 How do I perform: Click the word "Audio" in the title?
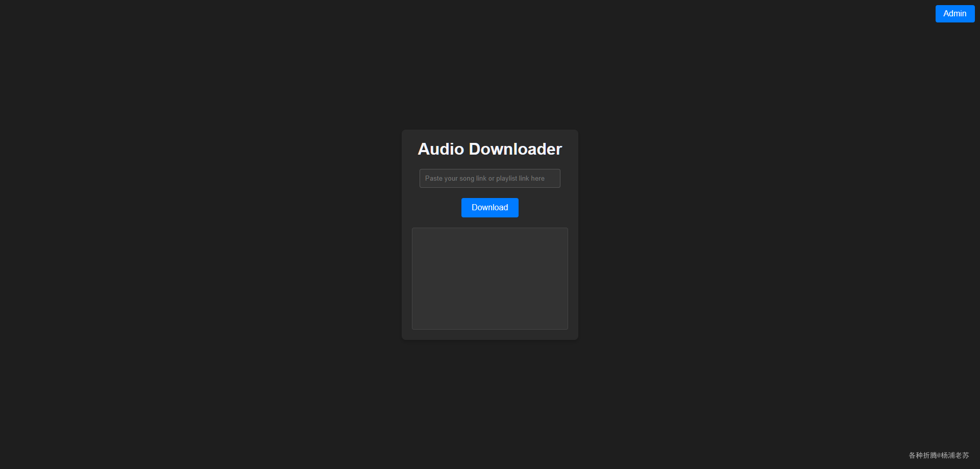(440, 149)
